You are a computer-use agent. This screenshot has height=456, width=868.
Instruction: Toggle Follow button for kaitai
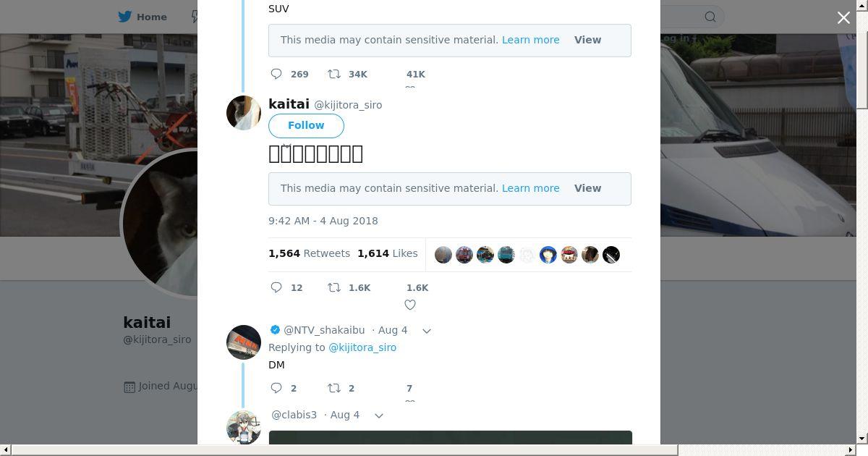point(306,125)
